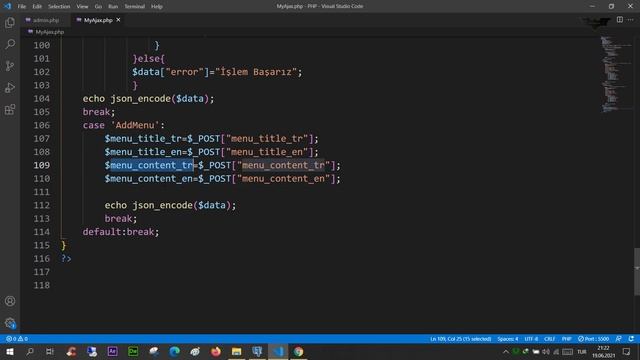The width and height of the screenshot is (640, 360).
Task: Click the Live Server Port 5500 status
Action: (593, 339)
